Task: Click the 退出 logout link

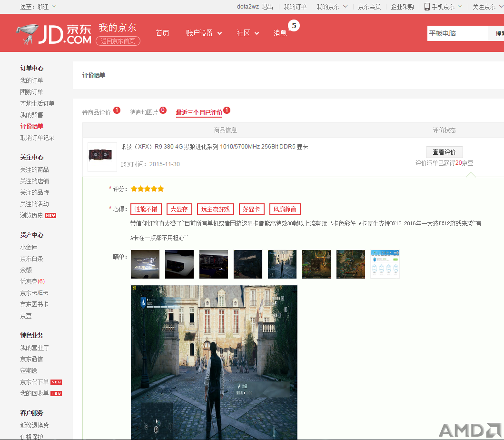Action: pos(267,7)
